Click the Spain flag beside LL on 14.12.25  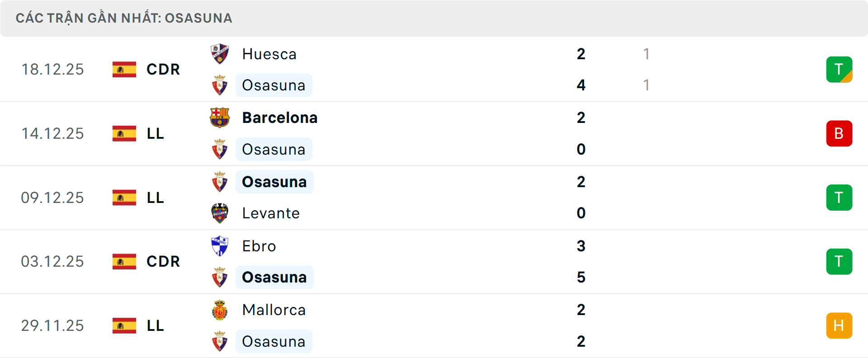tap(123, 133)
